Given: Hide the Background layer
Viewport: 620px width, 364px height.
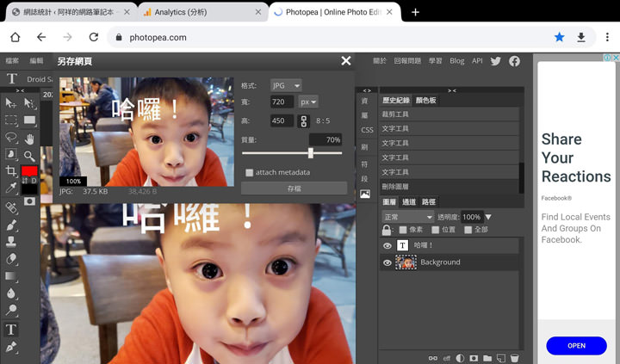Looking at the screenshot, I should pos(387,262).
